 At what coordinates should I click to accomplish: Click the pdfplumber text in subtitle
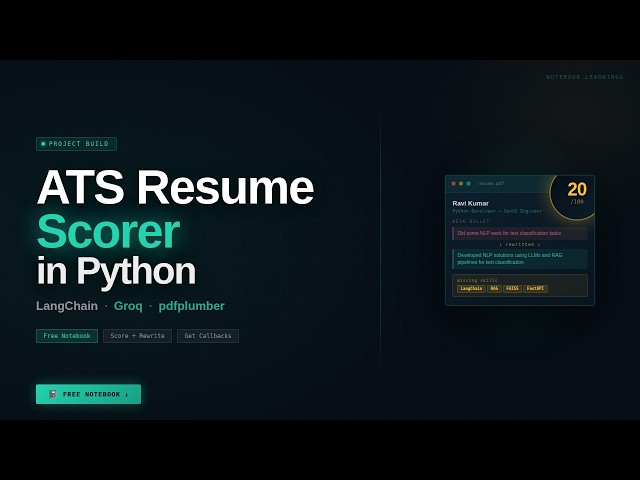click(x=191, y=306)
